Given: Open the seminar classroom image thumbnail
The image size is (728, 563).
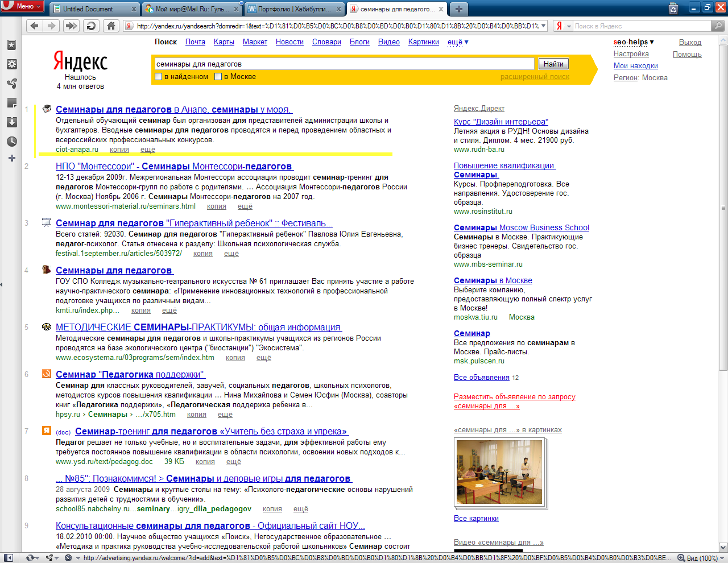Looking at the screenshot, I should (x=499, y=472).
